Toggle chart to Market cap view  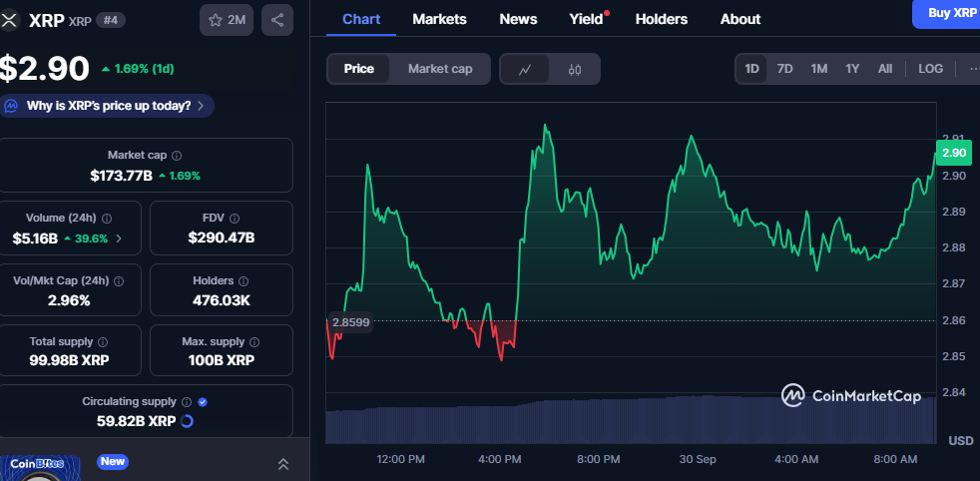pyautogui.click(x=440, y=69)
